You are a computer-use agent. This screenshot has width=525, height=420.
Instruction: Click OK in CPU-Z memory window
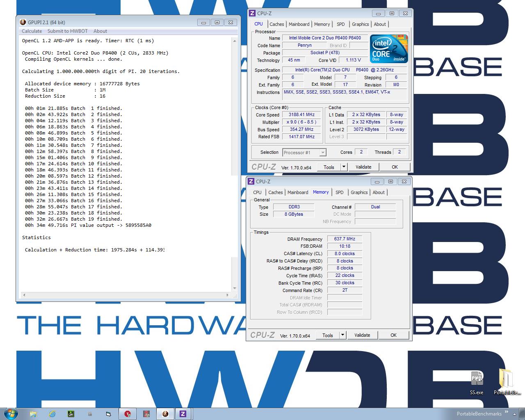(393, 335)
